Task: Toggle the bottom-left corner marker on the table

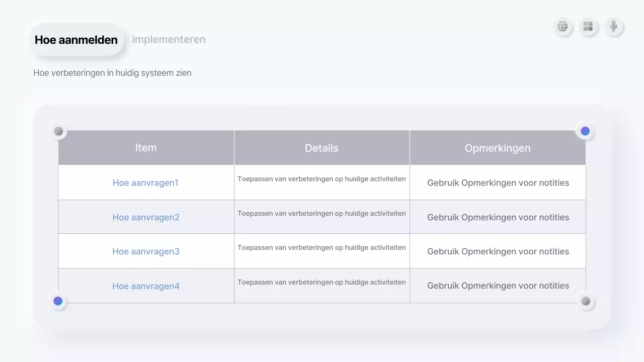Action: 58,301
